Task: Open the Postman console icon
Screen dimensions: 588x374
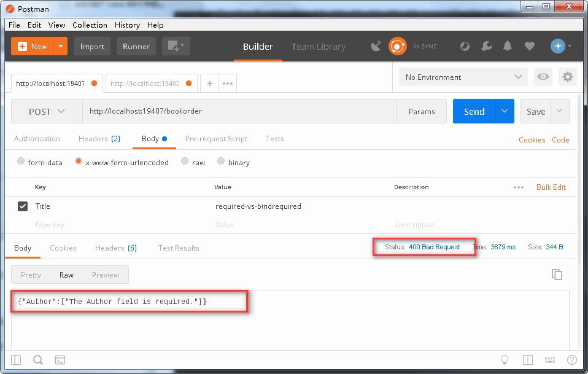Action: (x=60, y=360)
